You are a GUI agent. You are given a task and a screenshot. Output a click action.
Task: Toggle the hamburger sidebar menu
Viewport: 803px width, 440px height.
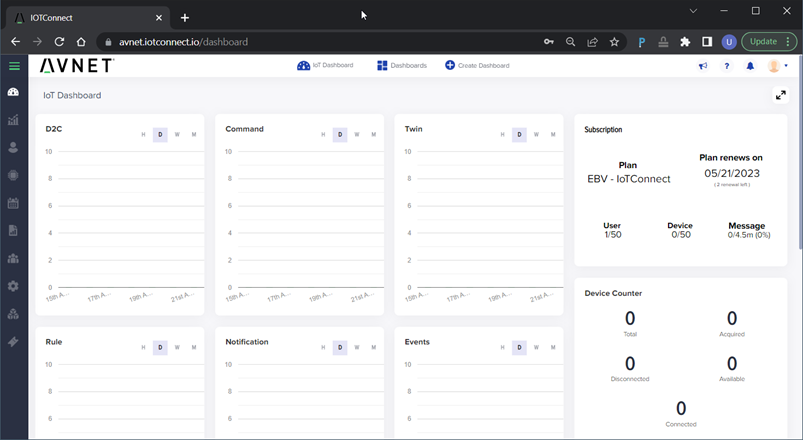pos(14,66)
